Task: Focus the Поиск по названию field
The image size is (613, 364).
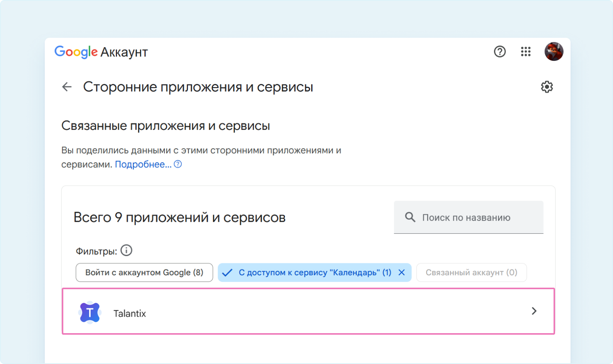Action: tap(469, 217)
